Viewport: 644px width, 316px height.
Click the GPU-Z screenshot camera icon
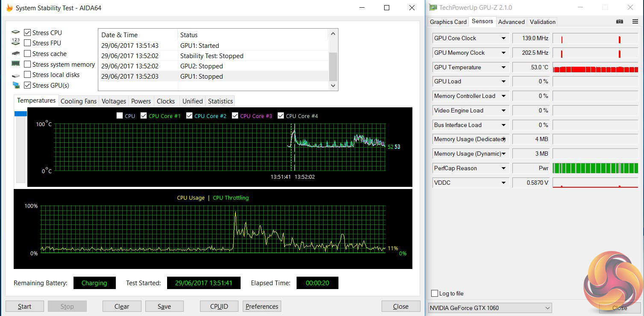tap(620, 22)
